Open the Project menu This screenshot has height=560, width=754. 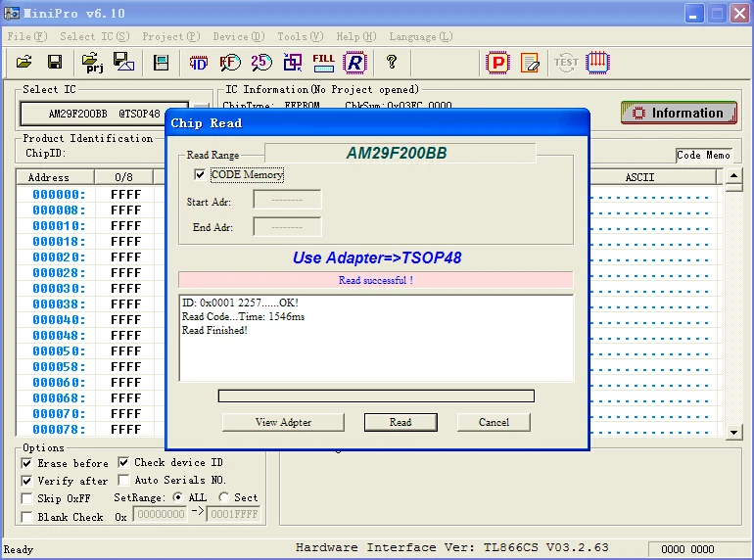pyautogui.click(x=170, y=36)
